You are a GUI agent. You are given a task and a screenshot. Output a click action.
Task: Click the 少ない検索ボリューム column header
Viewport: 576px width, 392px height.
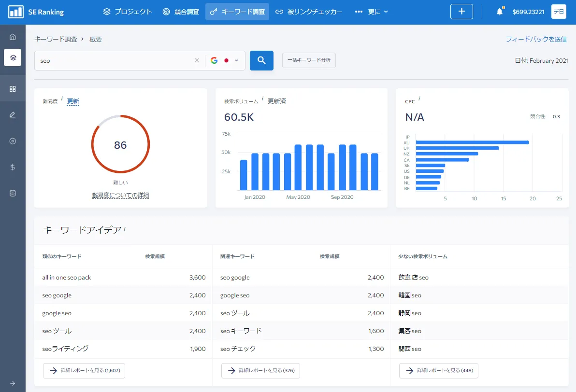(423, 256)
